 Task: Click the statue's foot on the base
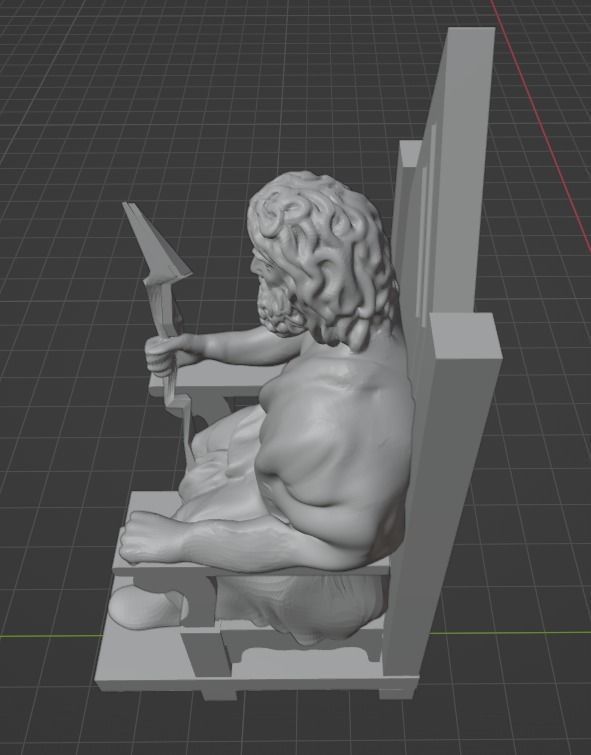(144, 607)
